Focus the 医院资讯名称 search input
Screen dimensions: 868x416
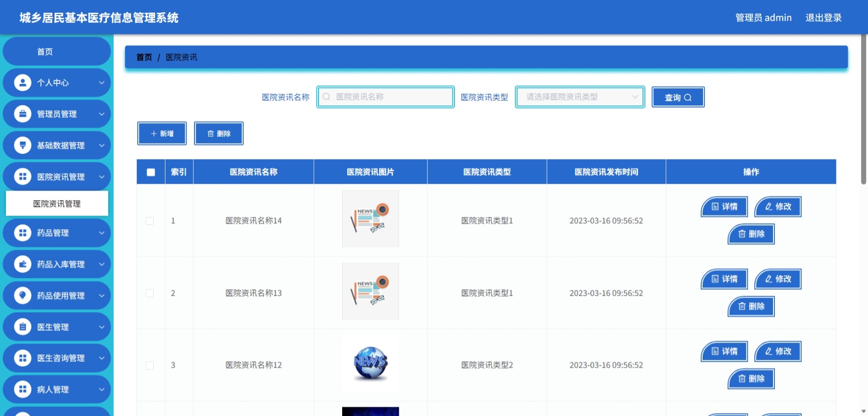coord(386,97)
